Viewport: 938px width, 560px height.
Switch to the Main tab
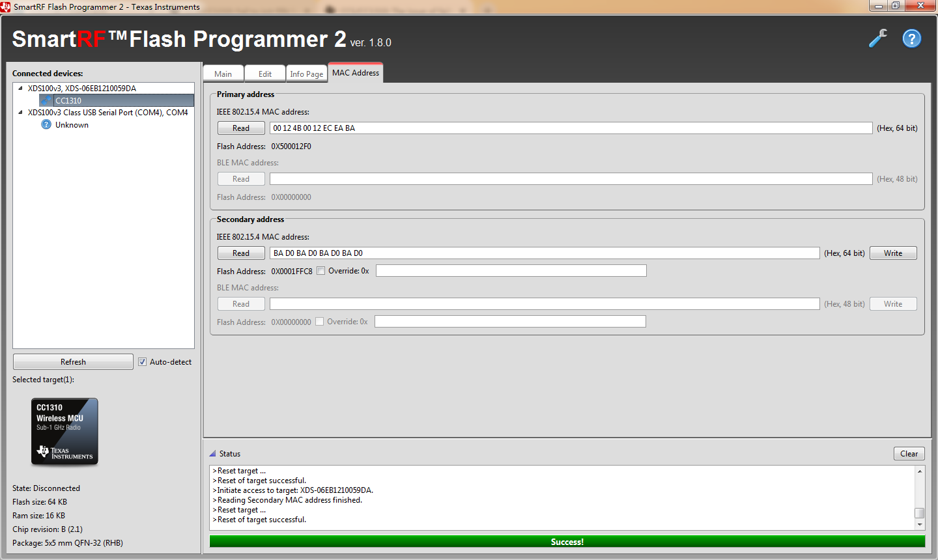(x=223, y=74)
